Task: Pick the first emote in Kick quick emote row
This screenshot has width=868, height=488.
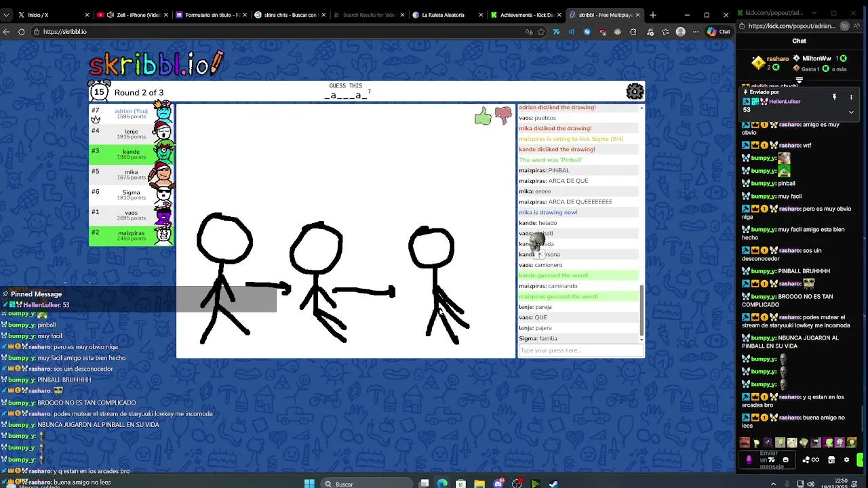Action: (x=745, y=443)
